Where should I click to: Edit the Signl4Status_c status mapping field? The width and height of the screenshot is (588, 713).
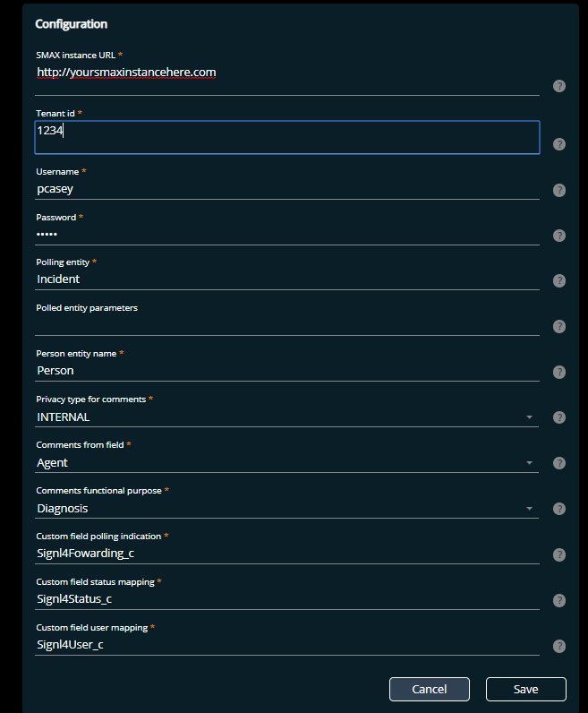pos(287,599)
